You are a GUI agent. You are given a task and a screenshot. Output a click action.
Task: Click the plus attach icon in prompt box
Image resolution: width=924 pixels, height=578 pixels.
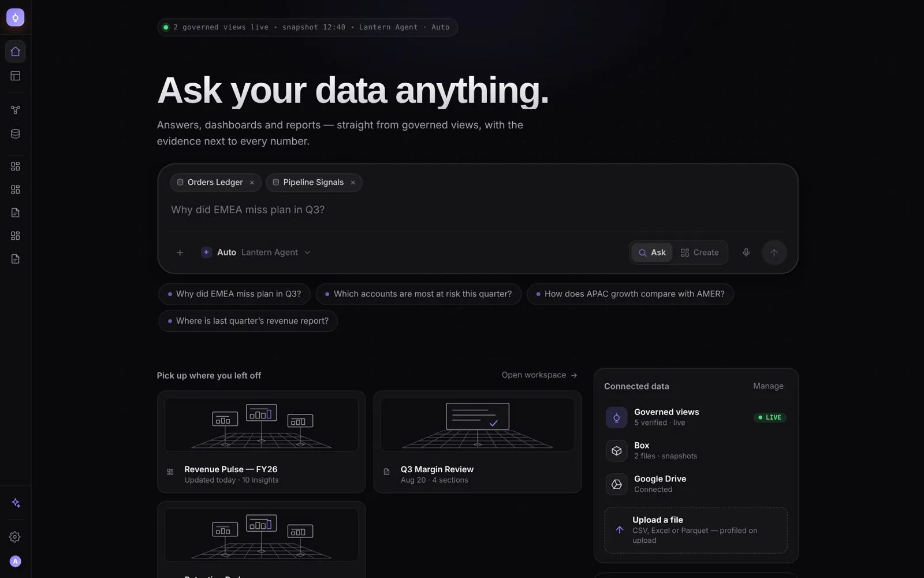(180, 253)
